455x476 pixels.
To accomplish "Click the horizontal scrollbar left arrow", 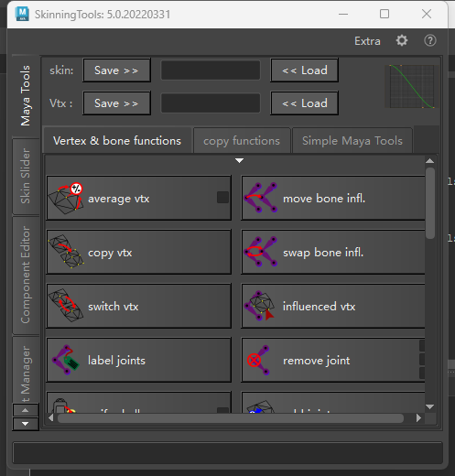I will point(51,417).
